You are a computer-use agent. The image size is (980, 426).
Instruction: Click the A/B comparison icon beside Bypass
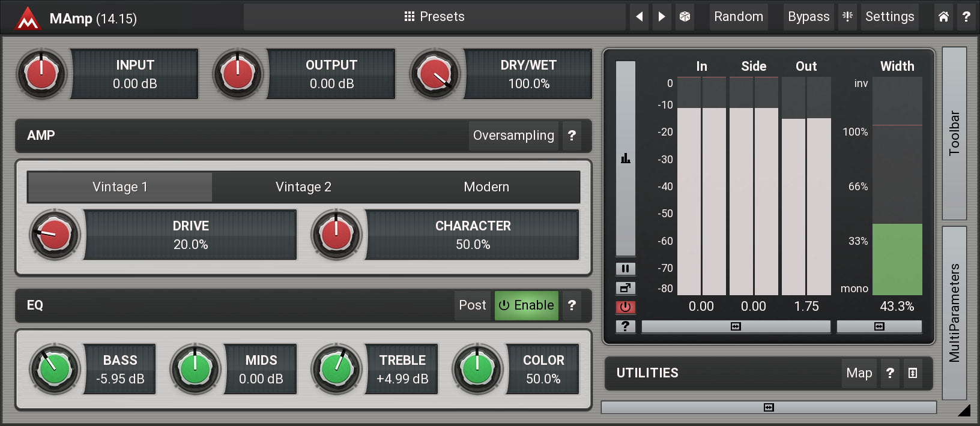847,17
